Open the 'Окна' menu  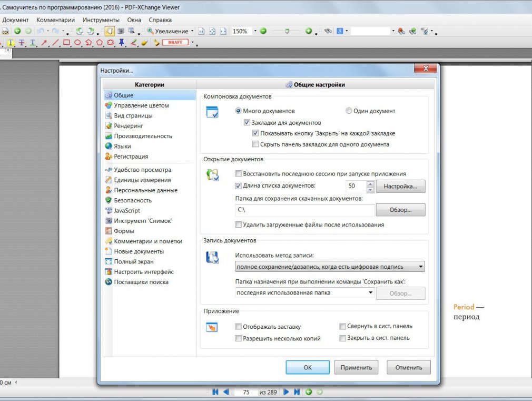(x=134, y=20)
